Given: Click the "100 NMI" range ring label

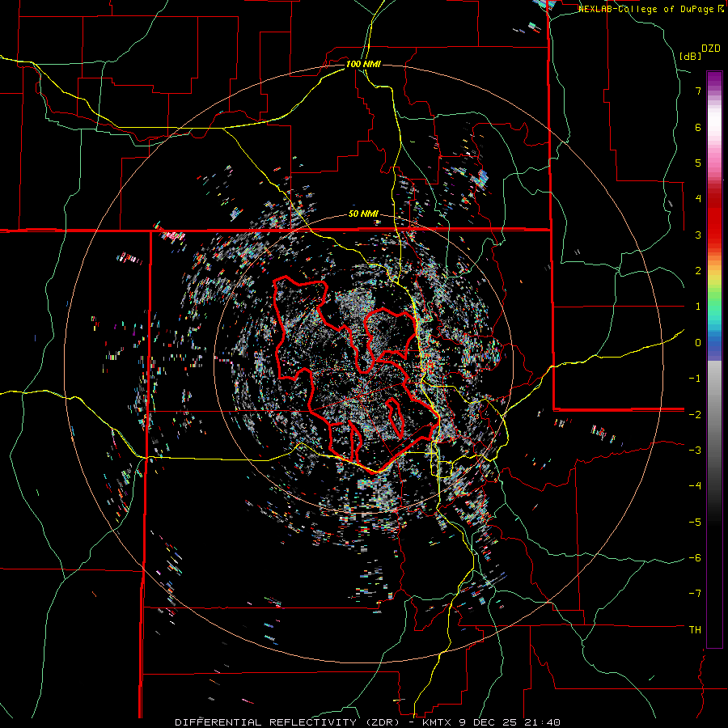Looking at the screenshot, I should (x=363, y=64).
